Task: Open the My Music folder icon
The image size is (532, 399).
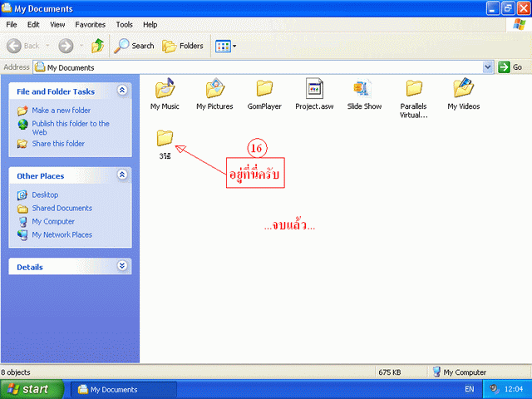Action: coord(165,88)
